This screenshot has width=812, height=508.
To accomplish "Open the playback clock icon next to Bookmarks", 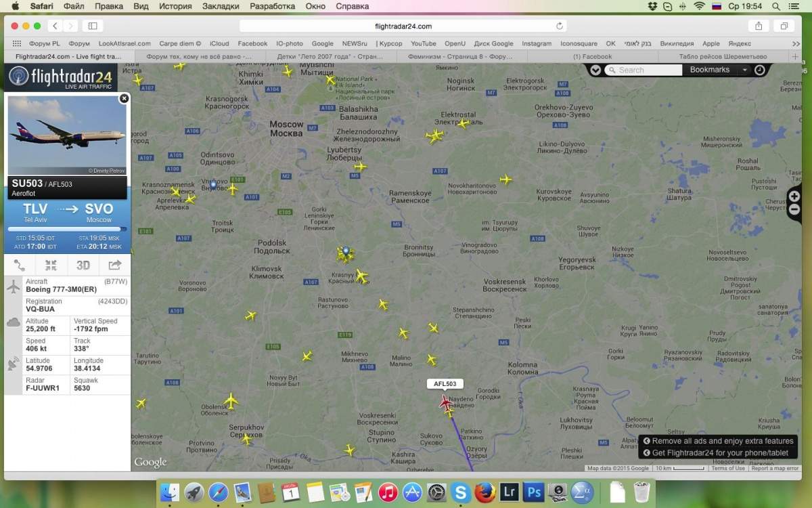I will click(760, 70).
